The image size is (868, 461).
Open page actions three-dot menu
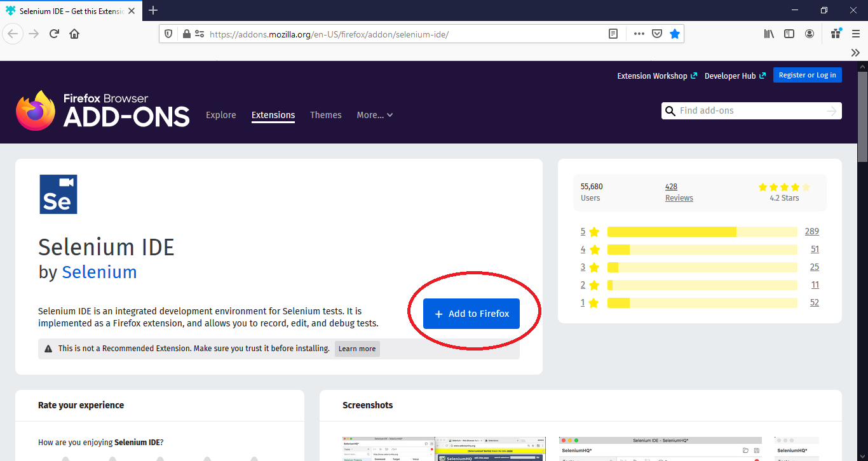639,34
